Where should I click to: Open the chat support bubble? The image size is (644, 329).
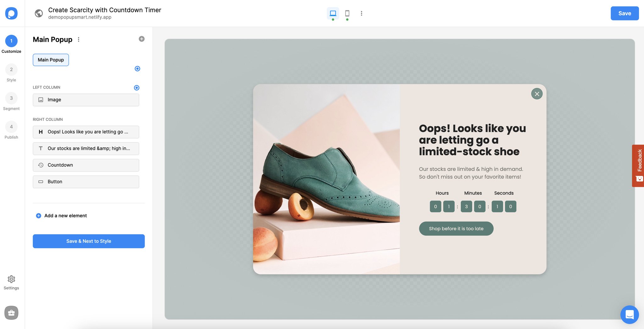[x=630, y=315]
